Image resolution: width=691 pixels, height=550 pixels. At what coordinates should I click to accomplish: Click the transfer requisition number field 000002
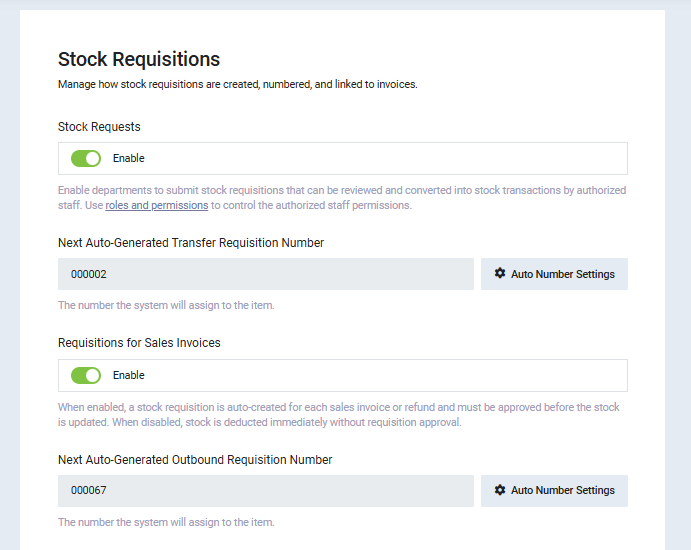pos(265,274)
